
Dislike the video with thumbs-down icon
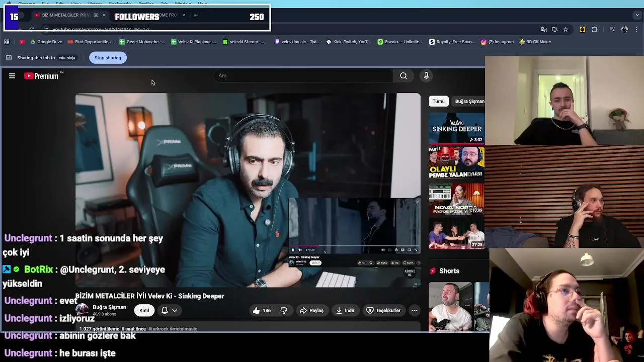[x=284, y=310]
